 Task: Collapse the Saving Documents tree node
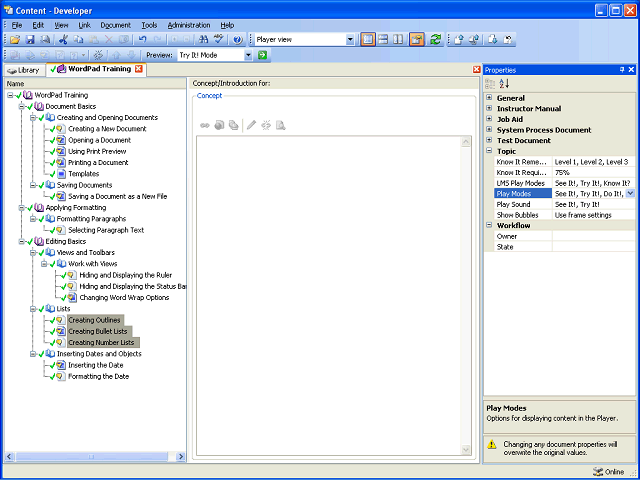point(33,185)
